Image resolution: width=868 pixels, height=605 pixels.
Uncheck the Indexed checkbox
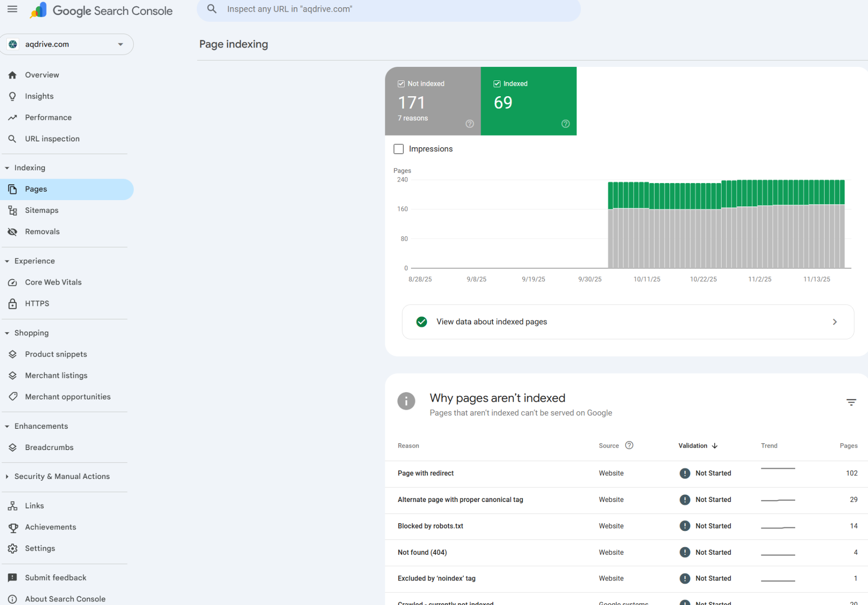(x=497, y=84)
